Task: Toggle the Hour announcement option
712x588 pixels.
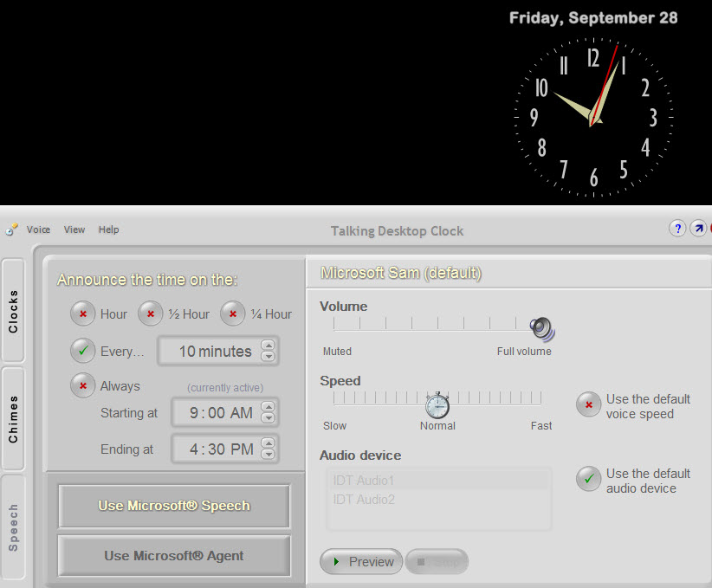Action: coord(82,313)
